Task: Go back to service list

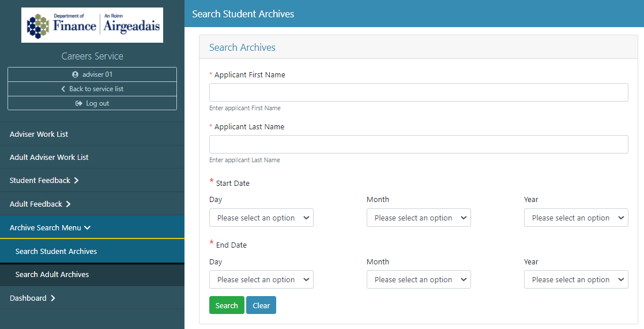Action: pyautogui.click(x=92, y=89)
